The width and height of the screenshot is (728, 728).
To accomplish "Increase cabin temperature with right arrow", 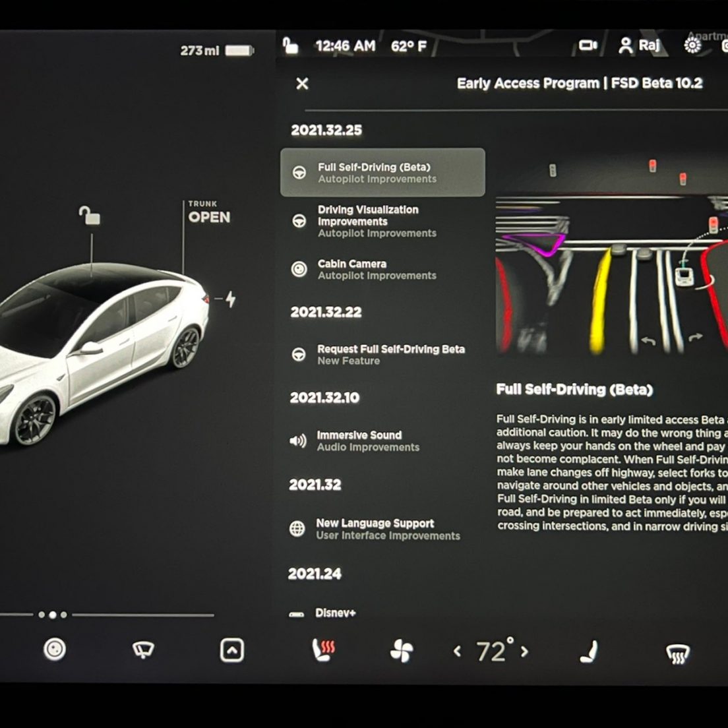I will point(525,652).
